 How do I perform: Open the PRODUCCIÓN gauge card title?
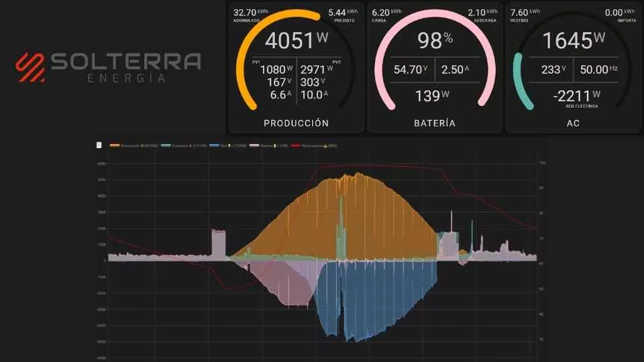point(296,123)
